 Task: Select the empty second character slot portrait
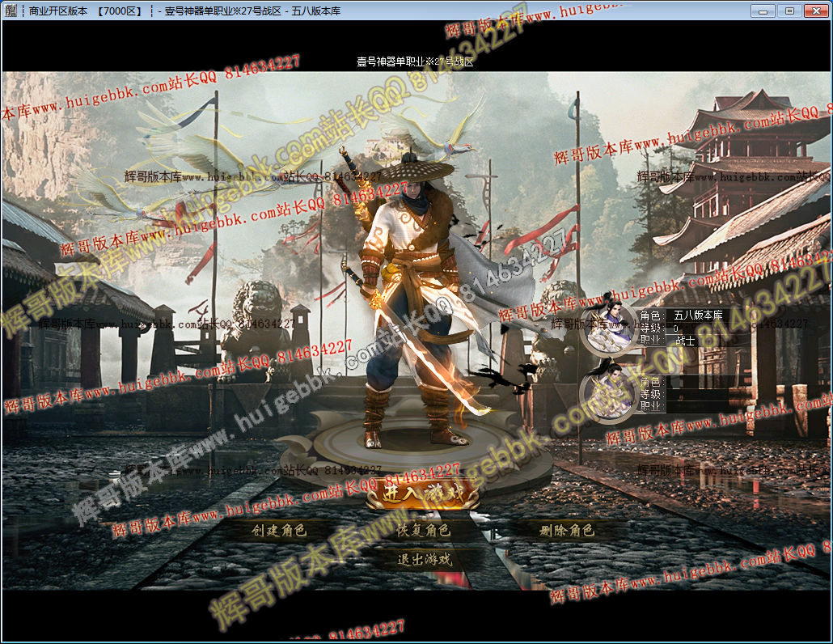(x=608, y=392)
